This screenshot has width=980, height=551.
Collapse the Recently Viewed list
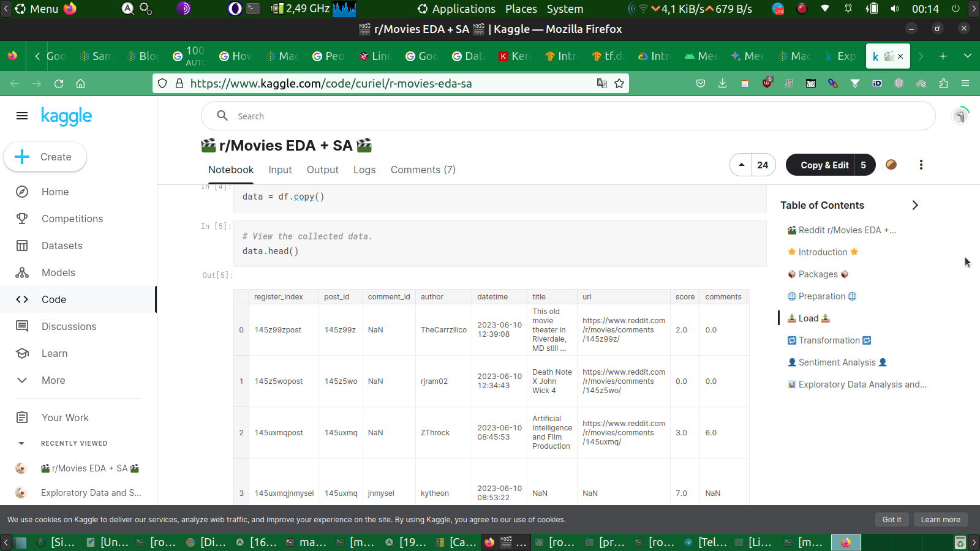pos(21,443)
